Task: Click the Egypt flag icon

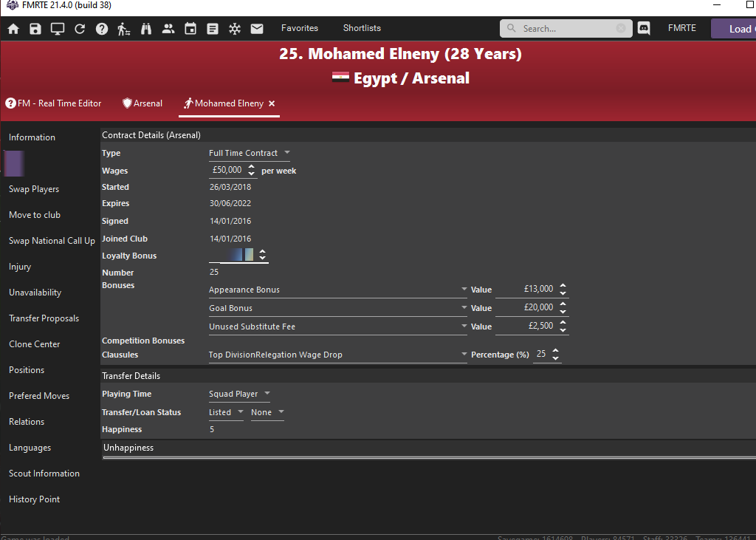Action: click(x=340, y=78)
